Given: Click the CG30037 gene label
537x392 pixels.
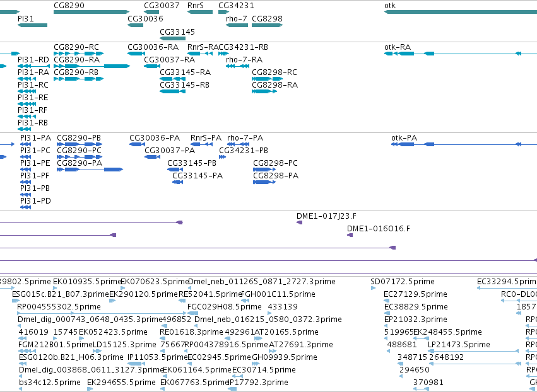Looking at the screenshot, I should point(162,6).
